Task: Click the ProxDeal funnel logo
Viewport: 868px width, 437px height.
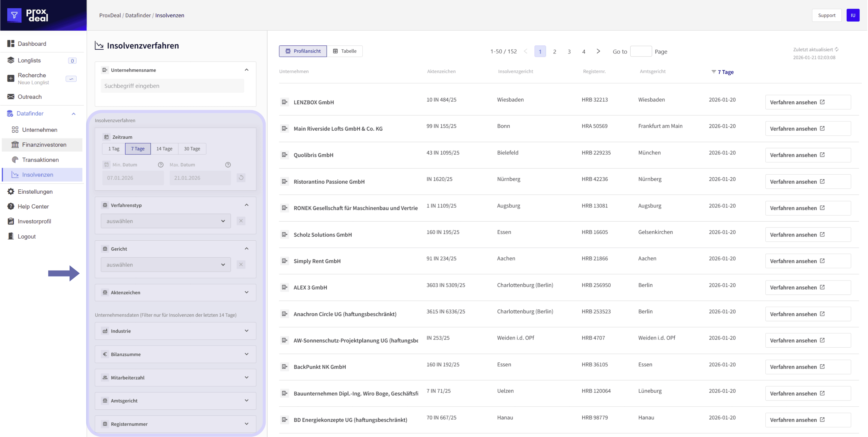Action: pos(14,15)
